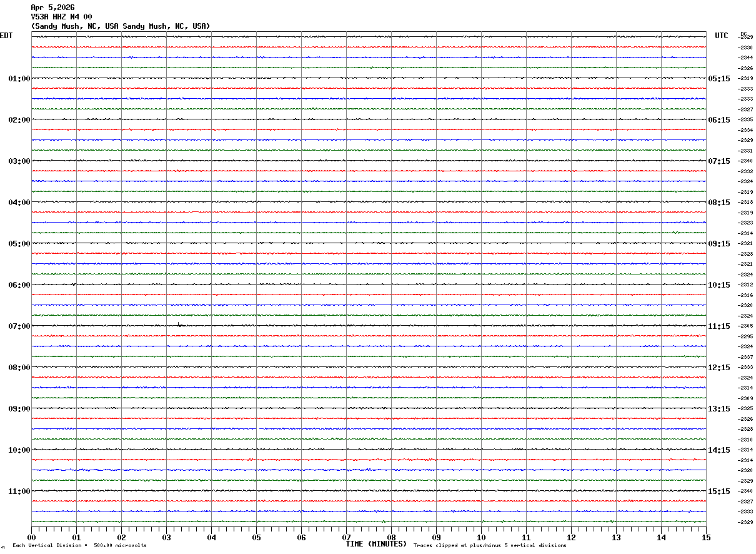Click the DC value -2310
756x554 pixels.
745,440
